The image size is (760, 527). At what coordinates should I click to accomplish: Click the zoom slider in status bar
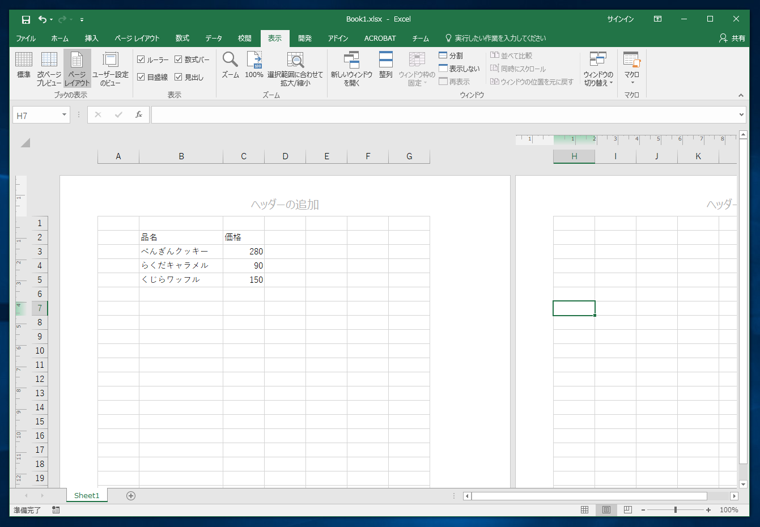click(675, 510)
